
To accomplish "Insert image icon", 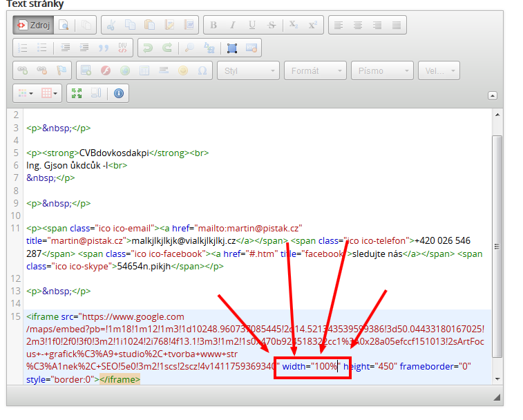I will pos(86,70).
